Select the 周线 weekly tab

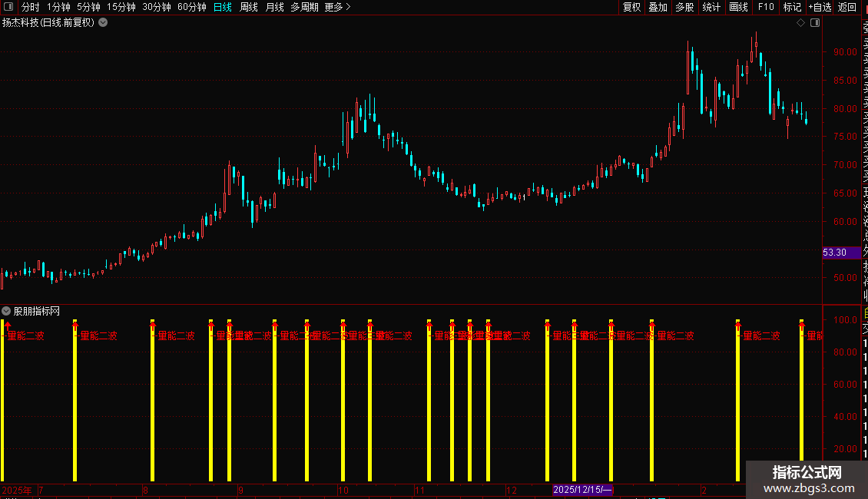tap(249, 7)
